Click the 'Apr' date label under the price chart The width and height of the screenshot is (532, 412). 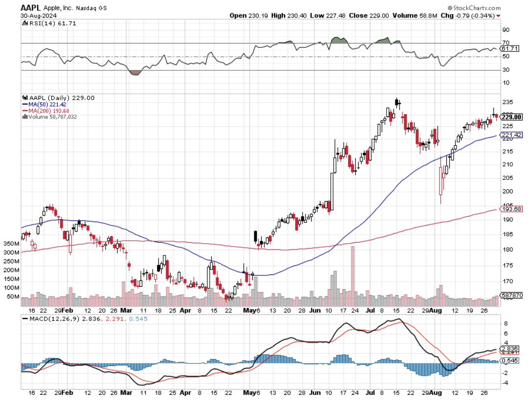click(x=185, y=310)
